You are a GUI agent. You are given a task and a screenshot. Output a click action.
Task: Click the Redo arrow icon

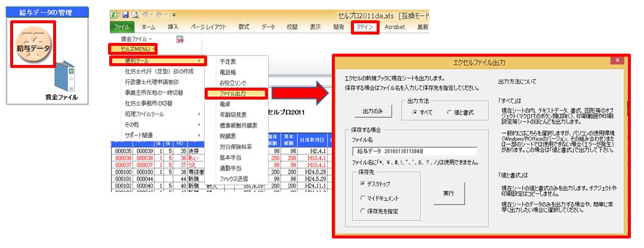coord(159,15)
